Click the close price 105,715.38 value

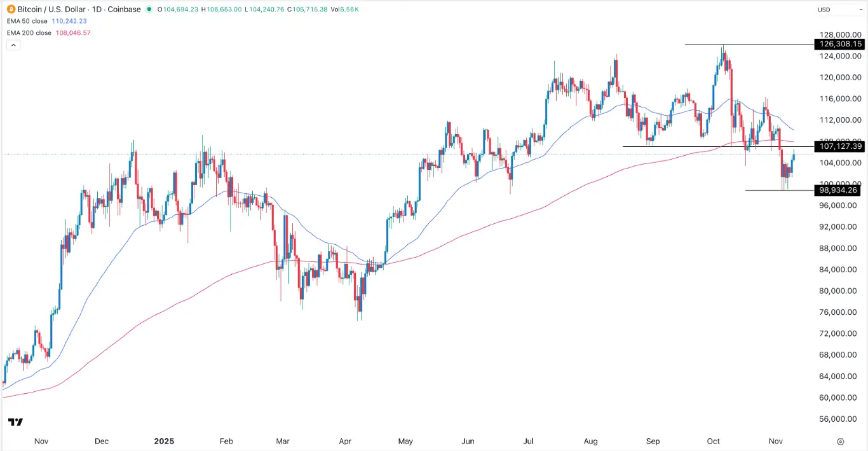tap(311, 10)
